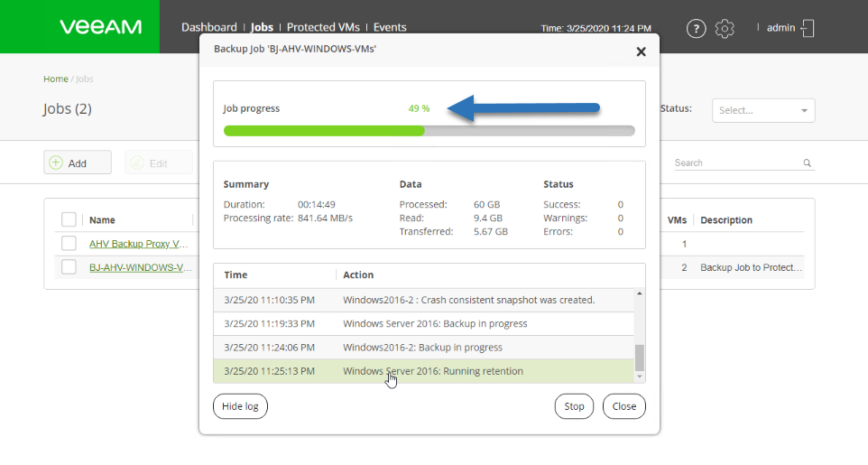Open the AHV Backup Proxy job link
Viewport: 868px width, 465px height.
coord(138,244)
